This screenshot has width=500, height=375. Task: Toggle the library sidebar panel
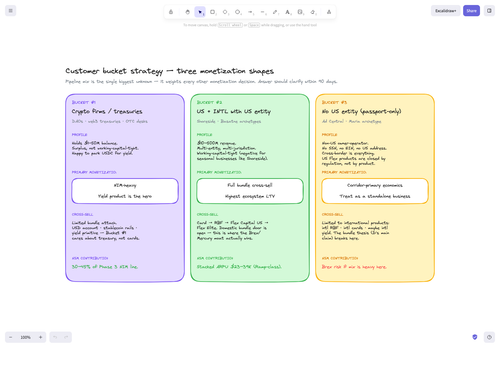tap(489, 11)
